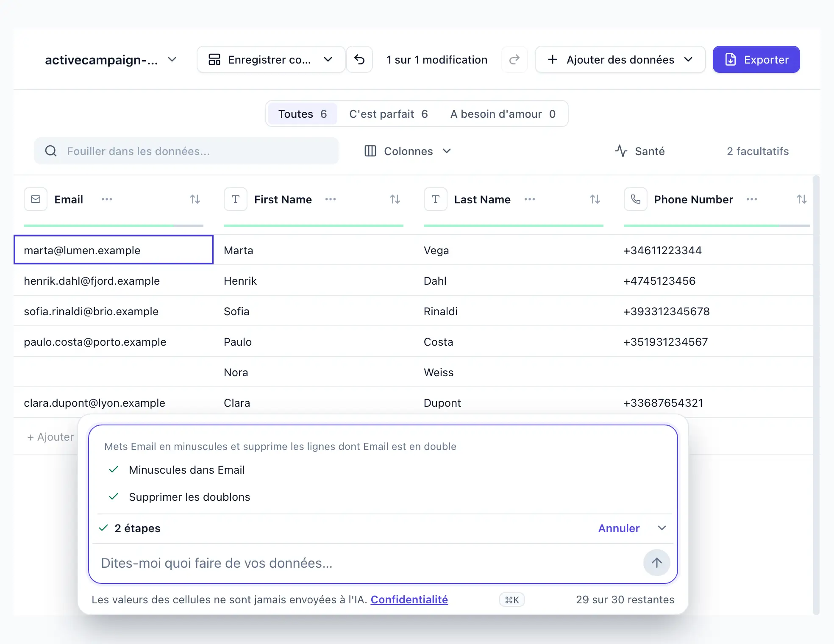
Task: Focus the Fouiller dans les données search field
Action: [x=186, y=151]
